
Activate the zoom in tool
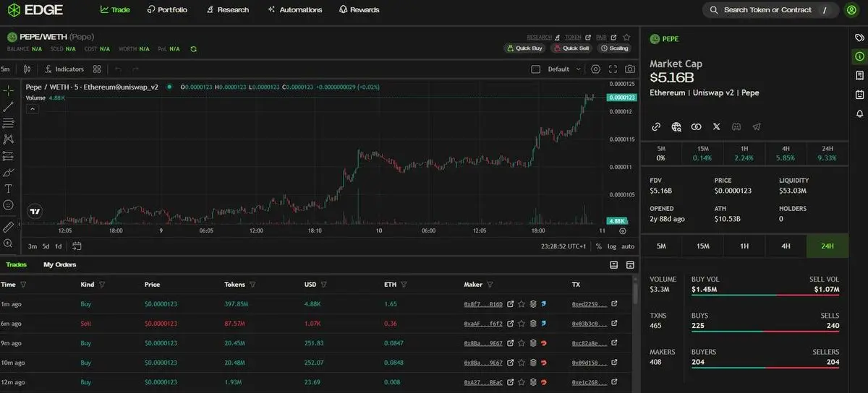pos(8,243)
